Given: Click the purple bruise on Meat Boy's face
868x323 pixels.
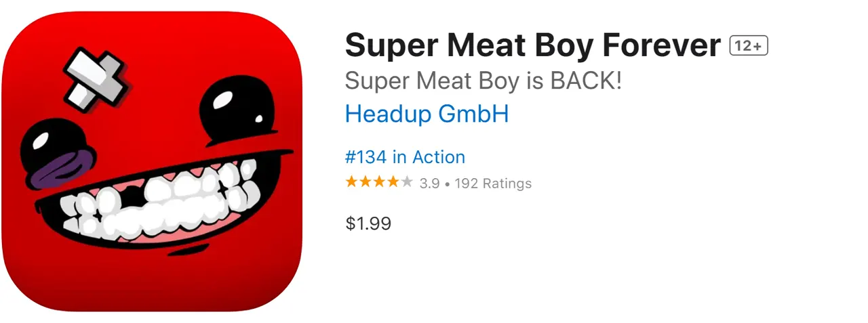Looking at the screenshot, I should click(56, 168).
